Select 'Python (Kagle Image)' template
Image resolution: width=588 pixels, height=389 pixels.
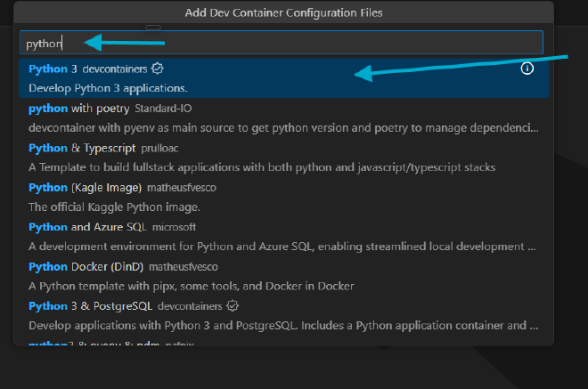tap(284, 197)
